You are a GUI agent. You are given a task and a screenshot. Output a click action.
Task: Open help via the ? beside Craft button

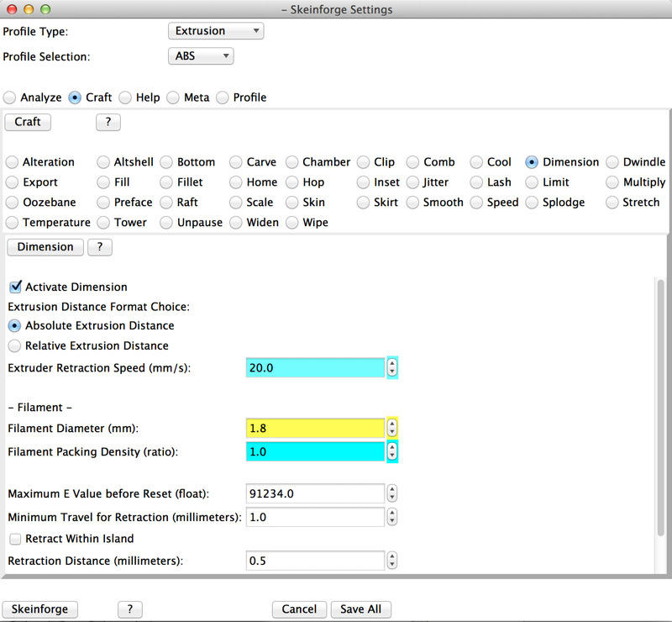(108, 122)
